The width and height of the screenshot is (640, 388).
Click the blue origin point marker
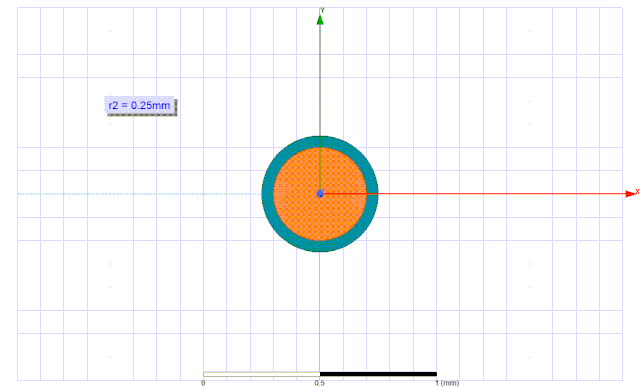pos(320,194)
